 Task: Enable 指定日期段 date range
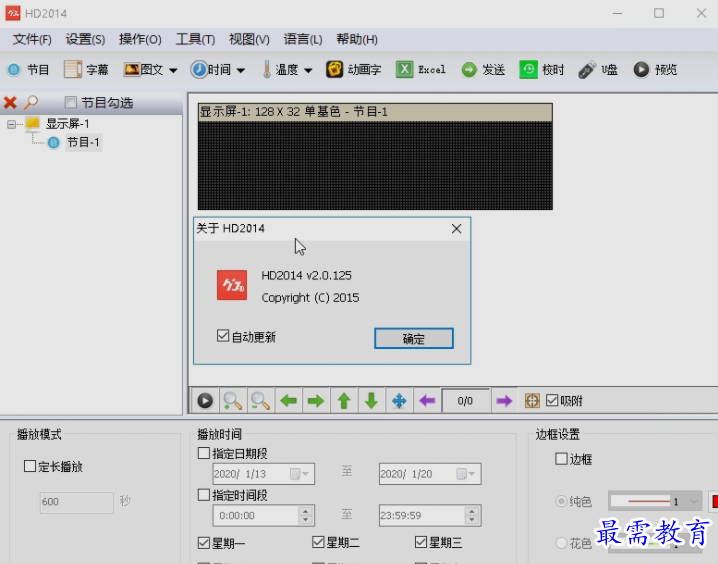(204, 453)
